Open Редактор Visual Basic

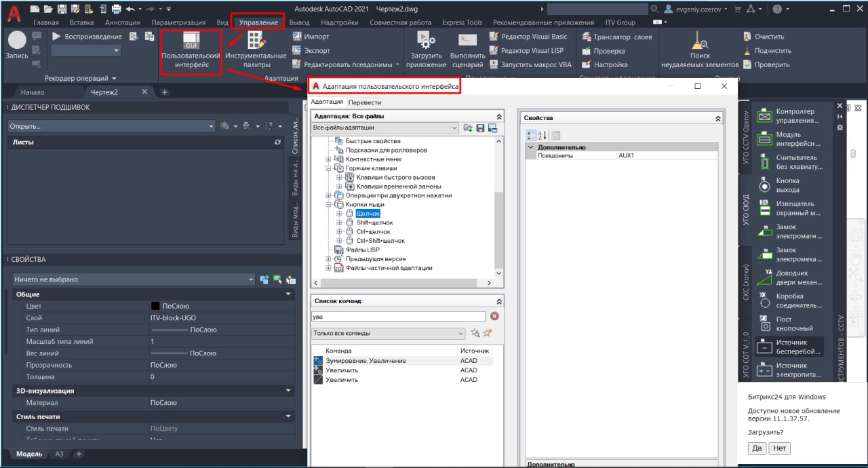(528, 37)
